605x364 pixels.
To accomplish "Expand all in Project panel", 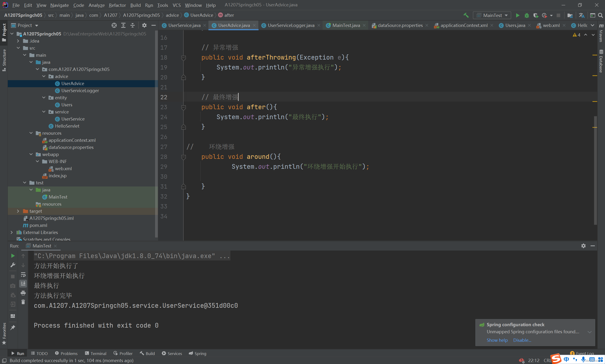I will click(x=123, y=25).
